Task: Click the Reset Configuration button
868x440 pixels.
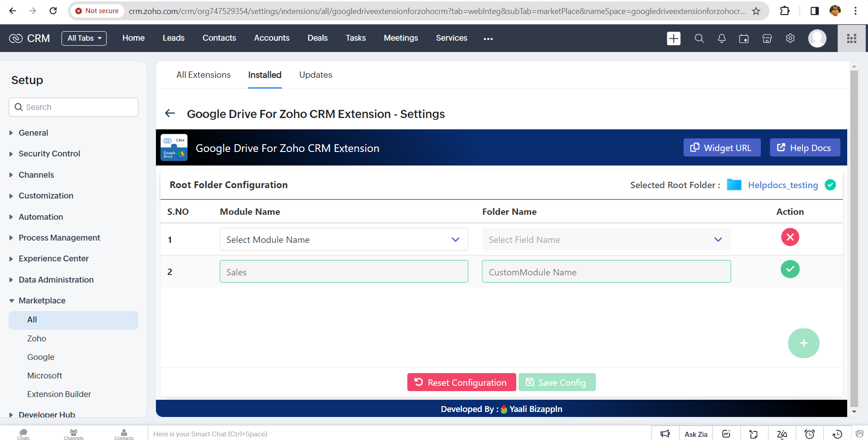Action: [461, 383]
